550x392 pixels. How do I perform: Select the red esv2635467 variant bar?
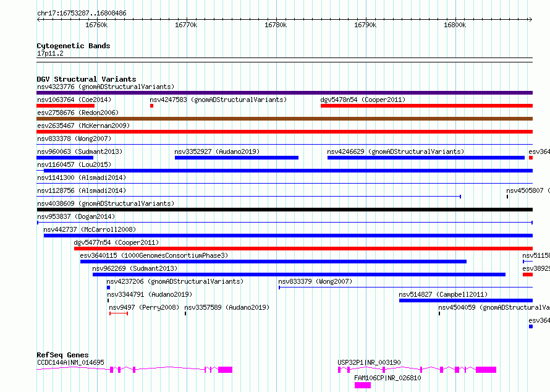[x=284, y=132]
